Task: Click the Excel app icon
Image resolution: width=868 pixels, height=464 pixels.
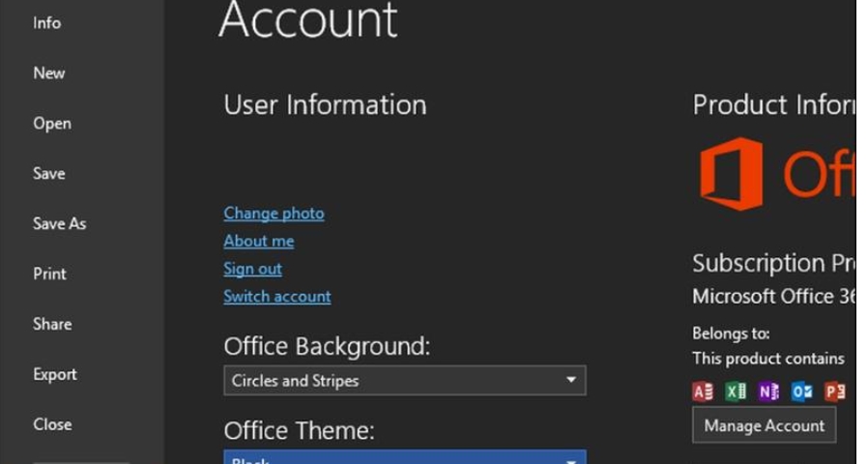Action: tap(736, 391)
